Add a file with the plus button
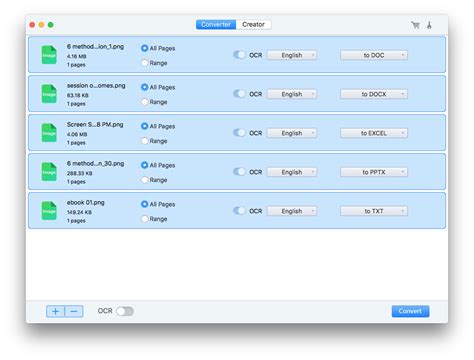Viewport: 474px width, 360px height. click(55, 311)
